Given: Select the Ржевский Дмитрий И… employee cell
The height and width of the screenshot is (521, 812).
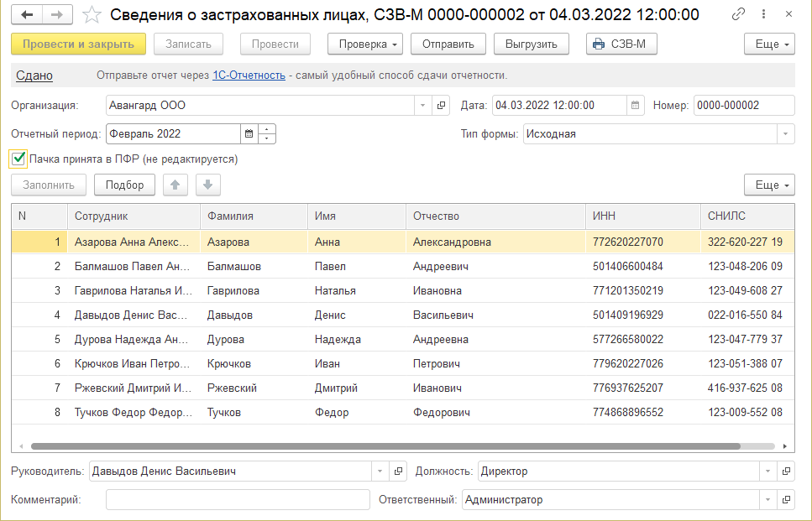Looking at the screenshot, I should (134, 388).
